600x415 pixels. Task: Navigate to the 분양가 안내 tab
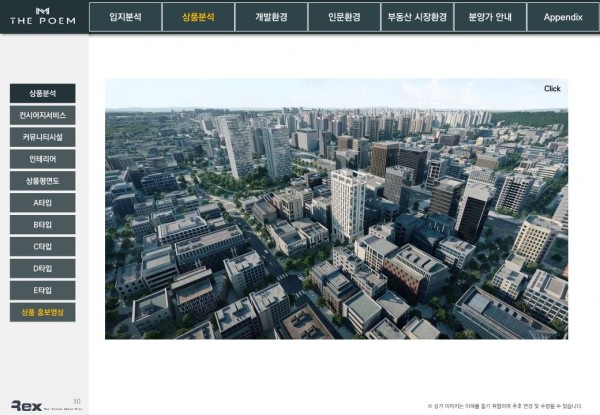(490, 17)
